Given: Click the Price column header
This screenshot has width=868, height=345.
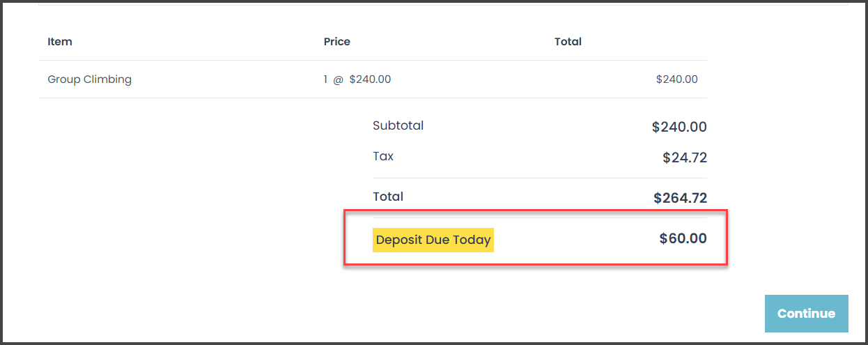Looking at the screenshot, I should (337, 42).
